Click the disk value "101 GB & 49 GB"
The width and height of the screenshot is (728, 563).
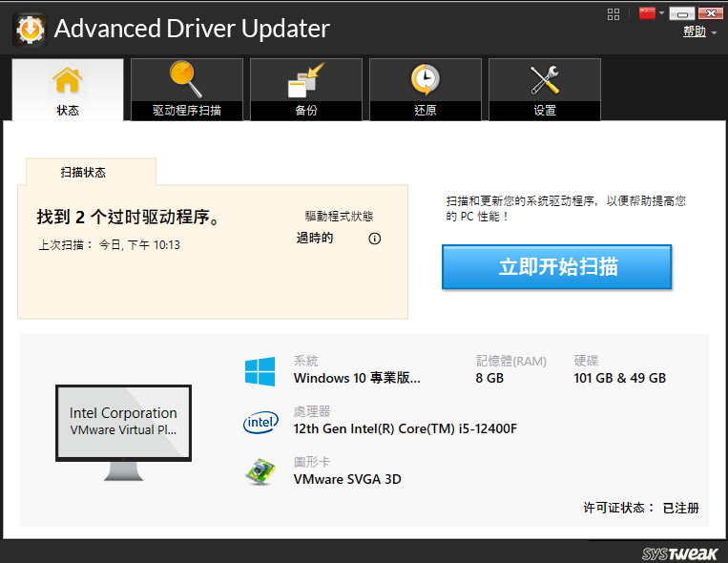[x=620, y=378]
